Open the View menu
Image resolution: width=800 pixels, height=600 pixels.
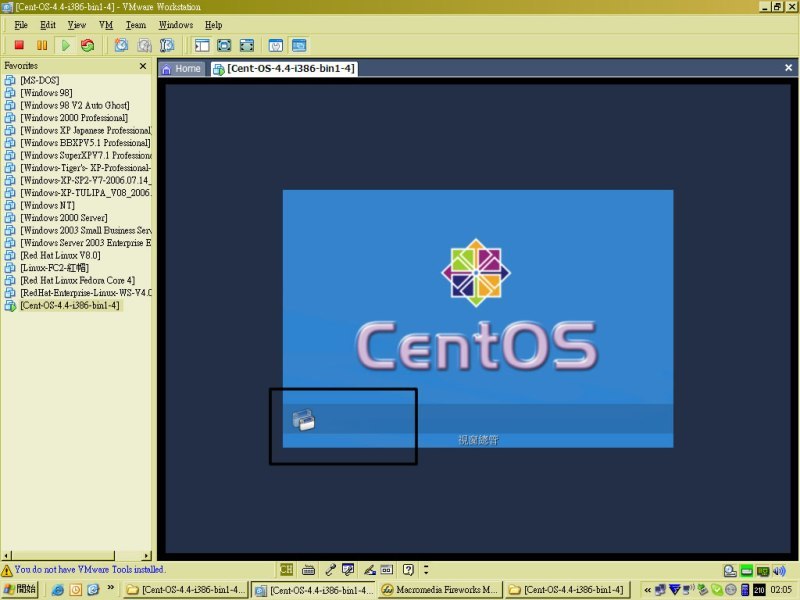point(77,25)
